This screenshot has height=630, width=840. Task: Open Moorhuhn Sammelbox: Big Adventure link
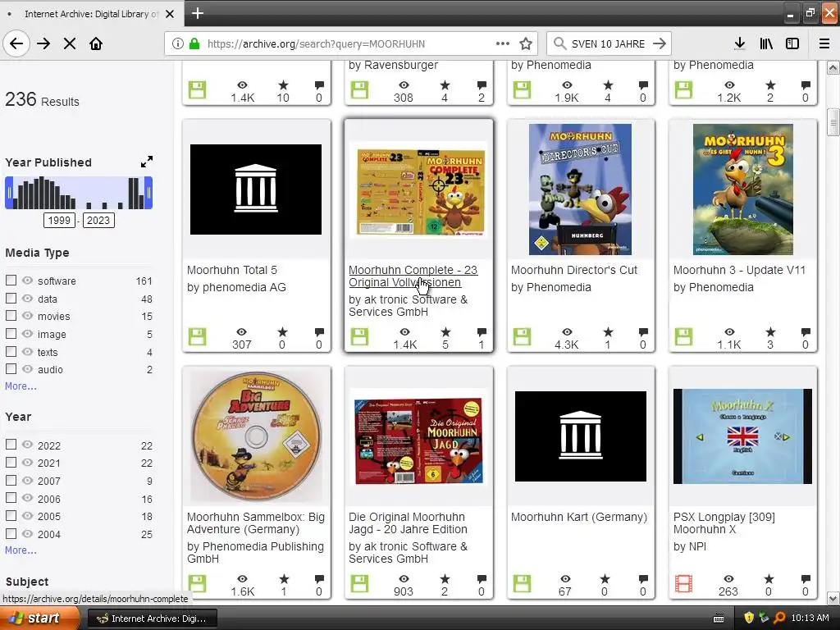pyautogui.click(x=256, y=523)
